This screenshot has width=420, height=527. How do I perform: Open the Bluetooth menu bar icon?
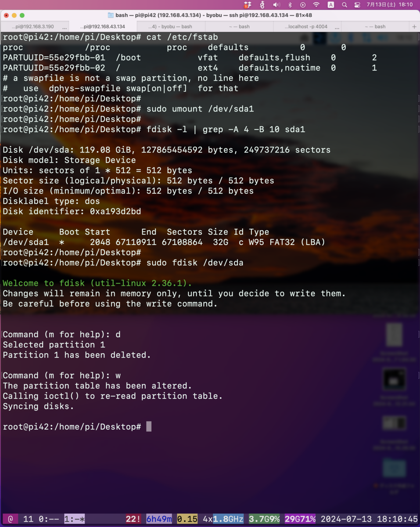click(290, 5)
